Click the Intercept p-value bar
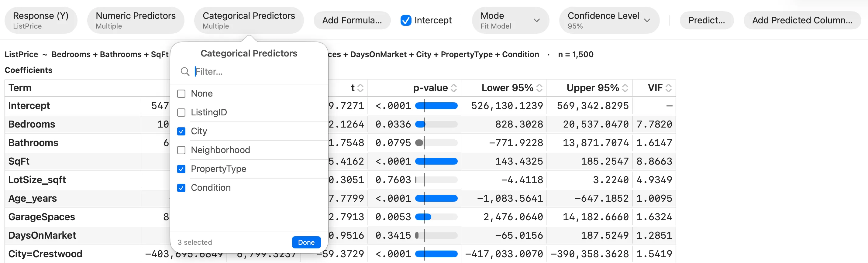Image resolution: width=868 pixels, height=263 pixels. click(x=436, y=106)
